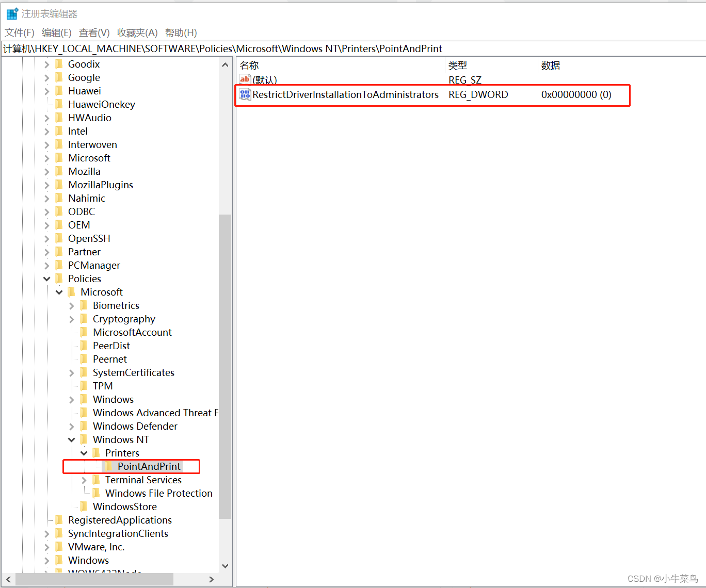Collapse the Windows NT key
706x588 pixels.
tap(72, 439)
